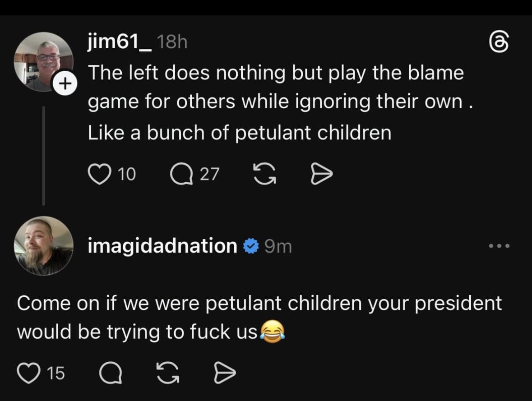Repost imagidadnation's reply
The height and width of the screenshot is (401, 532).
[x=167, y=373]
